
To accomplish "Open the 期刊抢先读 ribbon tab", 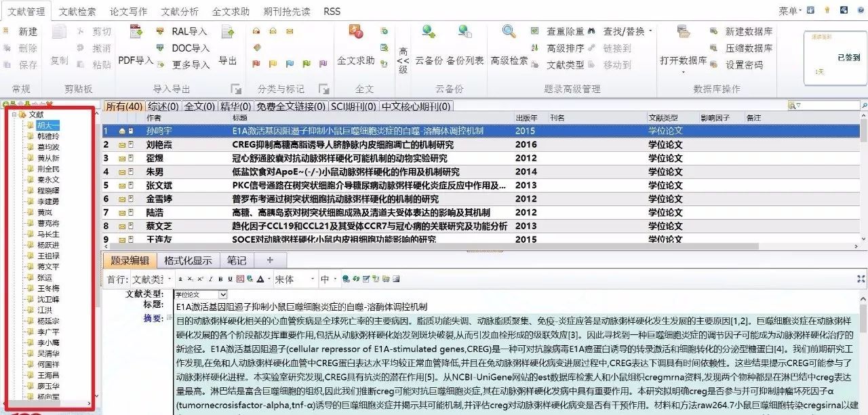I will pos(287,12).
